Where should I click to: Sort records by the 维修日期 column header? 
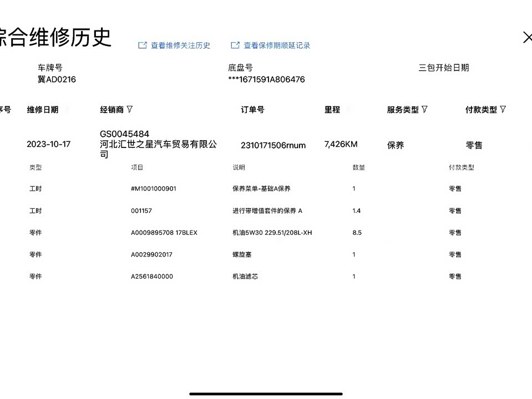[43, 110]
